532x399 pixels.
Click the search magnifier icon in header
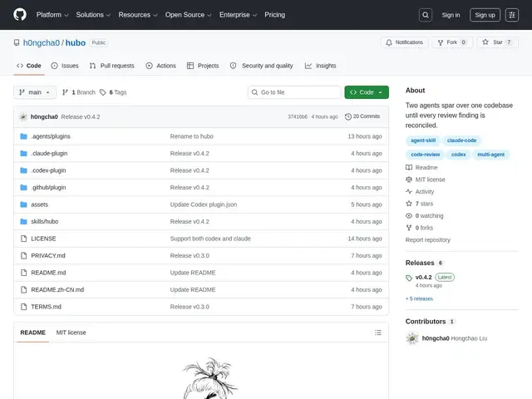tap(426, 15)
